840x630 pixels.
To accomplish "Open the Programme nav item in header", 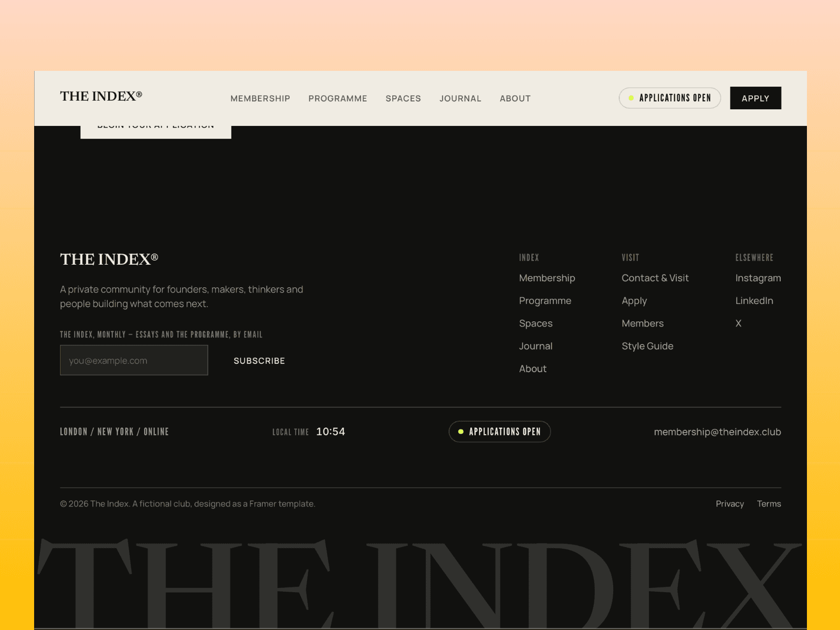I will click(338, 99).
